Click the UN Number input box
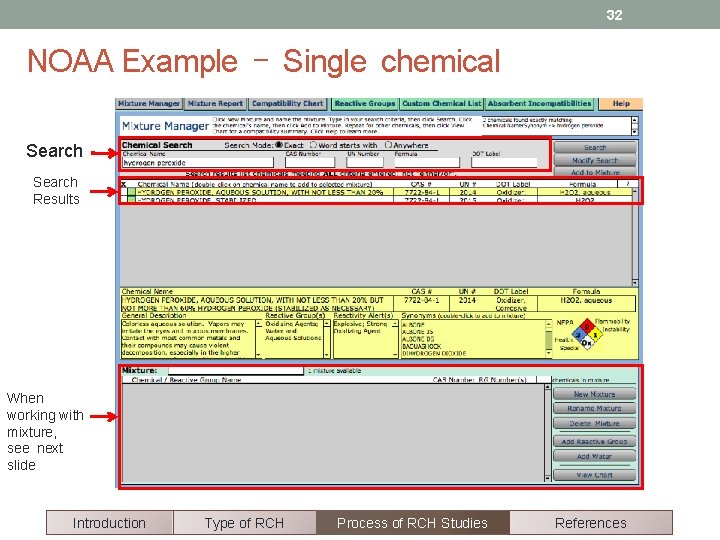Image resolution: width=720 pixels, height=540 pixels. [365, 163]
